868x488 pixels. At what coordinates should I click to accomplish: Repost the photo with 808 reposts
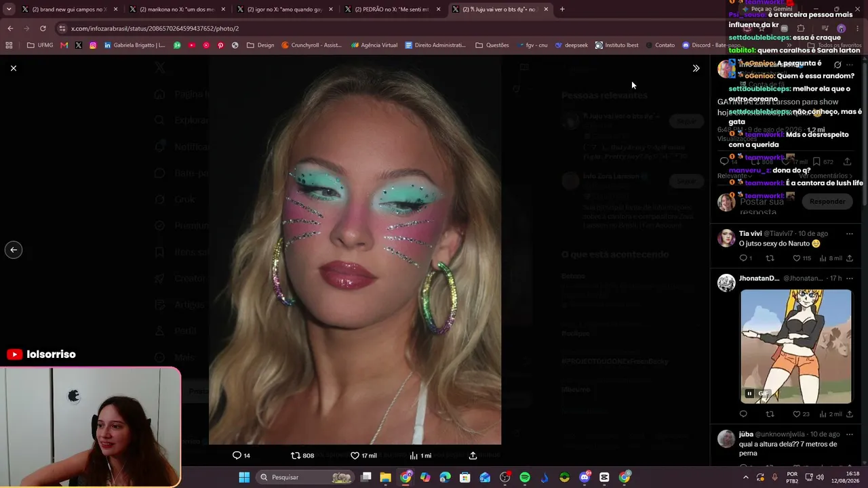[302, 455]
